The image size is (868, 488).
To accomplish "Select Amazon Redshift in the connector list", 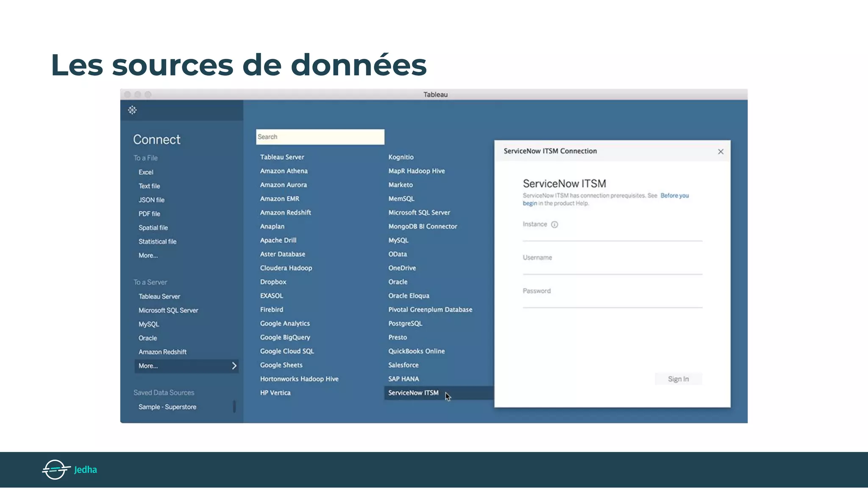I will 286,213.
